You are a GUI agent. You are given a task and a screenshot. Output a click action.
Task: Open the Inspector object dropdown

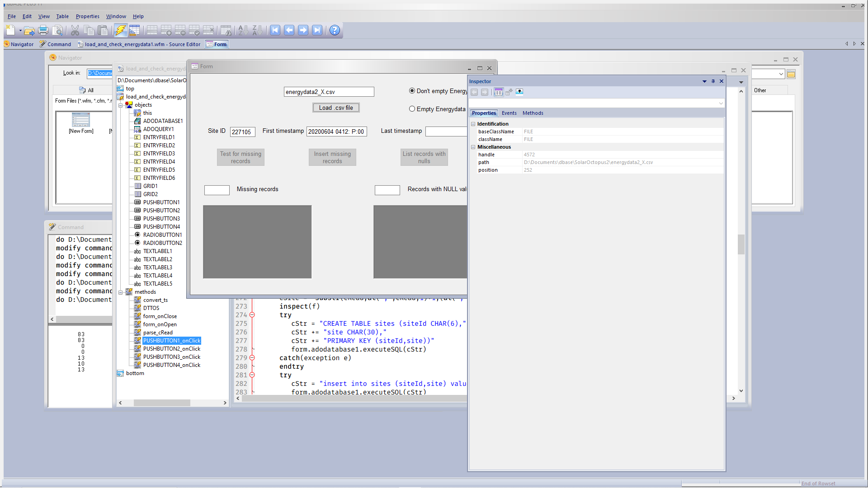click(x=721, y=103)
